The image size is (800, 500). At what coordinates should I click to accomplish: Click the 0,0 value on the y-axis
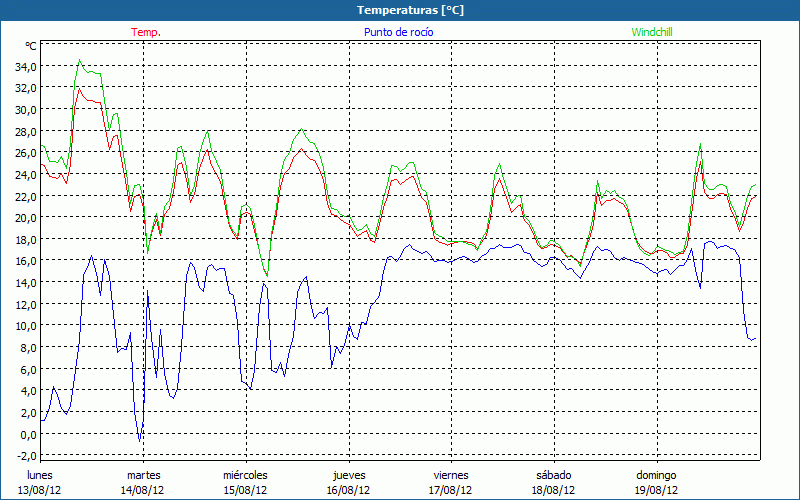click(27, 434)
